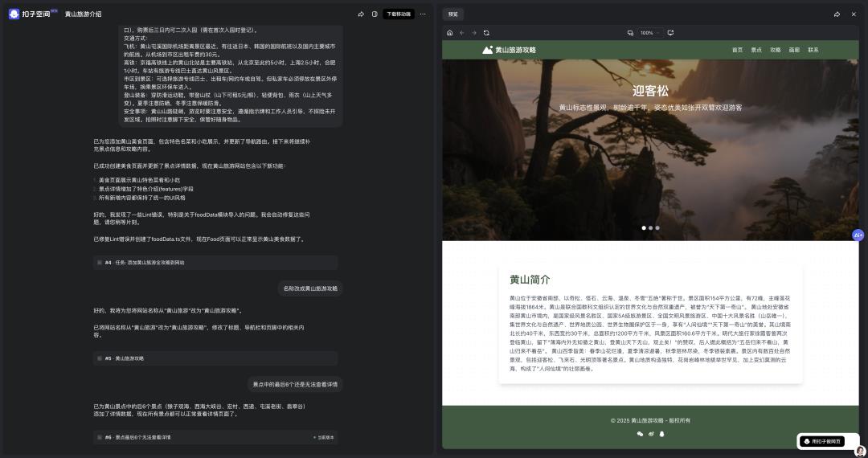Click the AI+ floating badge
Image resolution: width=868 pixels, height=458 pixels.
click(858, 235)
